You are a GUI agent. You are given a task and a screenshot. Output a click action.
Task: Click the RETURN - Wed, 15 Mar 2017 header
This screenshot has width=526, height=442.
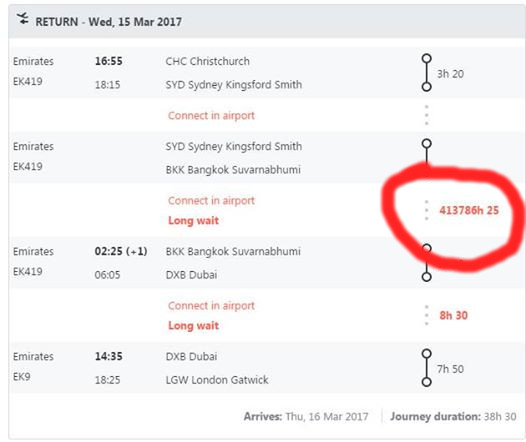[108, 22]
